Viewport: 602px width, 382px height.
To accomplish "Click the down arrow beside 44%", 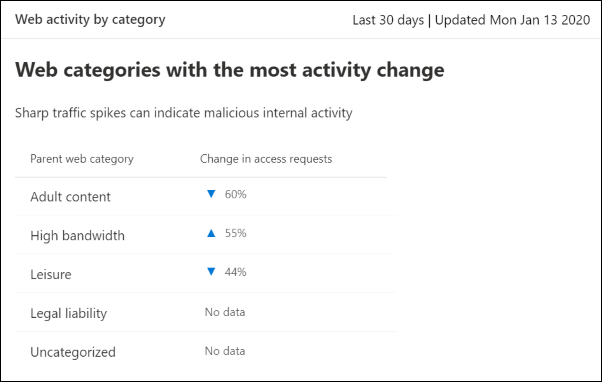I will point(211,272).
